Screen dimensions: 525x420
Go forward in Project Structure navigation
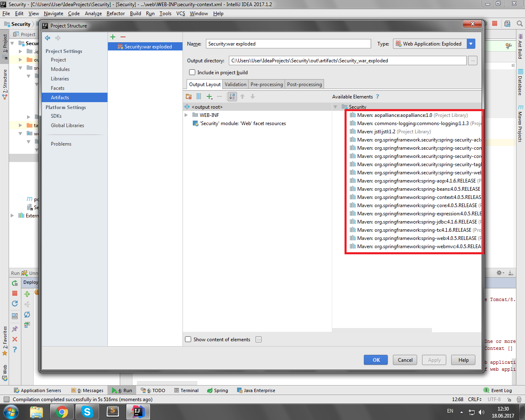tap(58, 38)
